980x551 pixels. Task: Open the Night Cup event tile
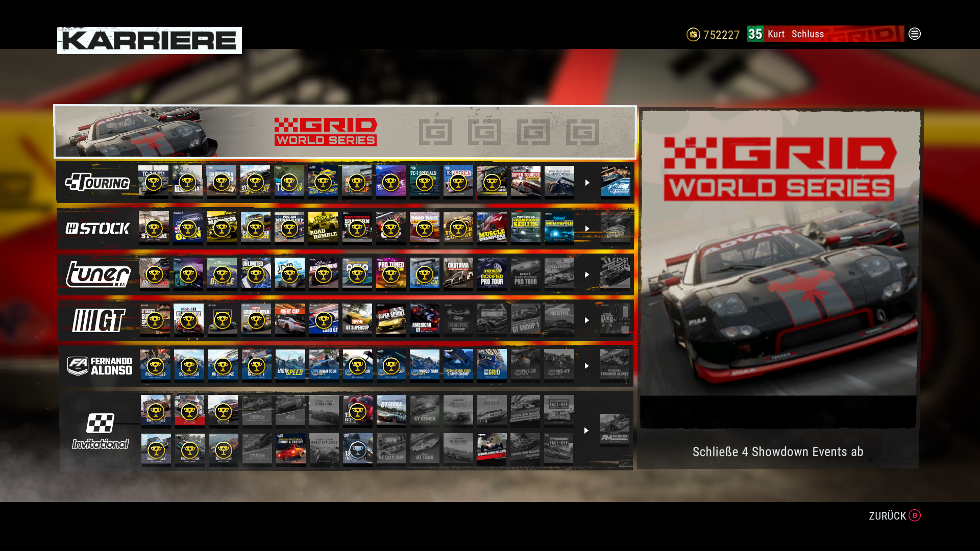[x=289, y=319]
